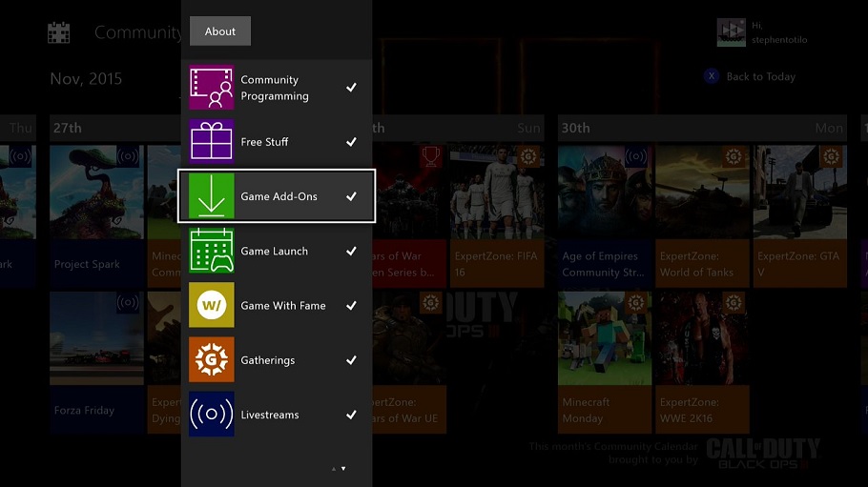Click the Gatherings label
The width and height of the screenshot is (868, 487).
267,360
